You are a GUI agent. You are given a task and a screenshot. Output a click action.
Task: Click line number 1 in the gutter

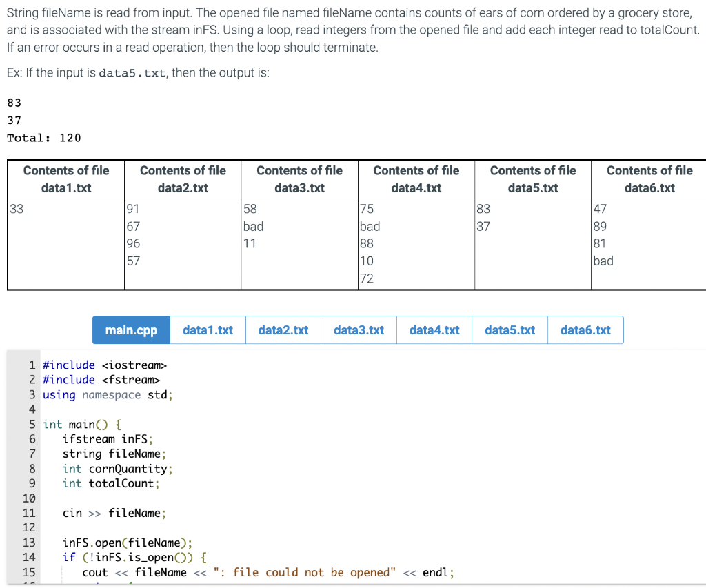pos(32,365)
